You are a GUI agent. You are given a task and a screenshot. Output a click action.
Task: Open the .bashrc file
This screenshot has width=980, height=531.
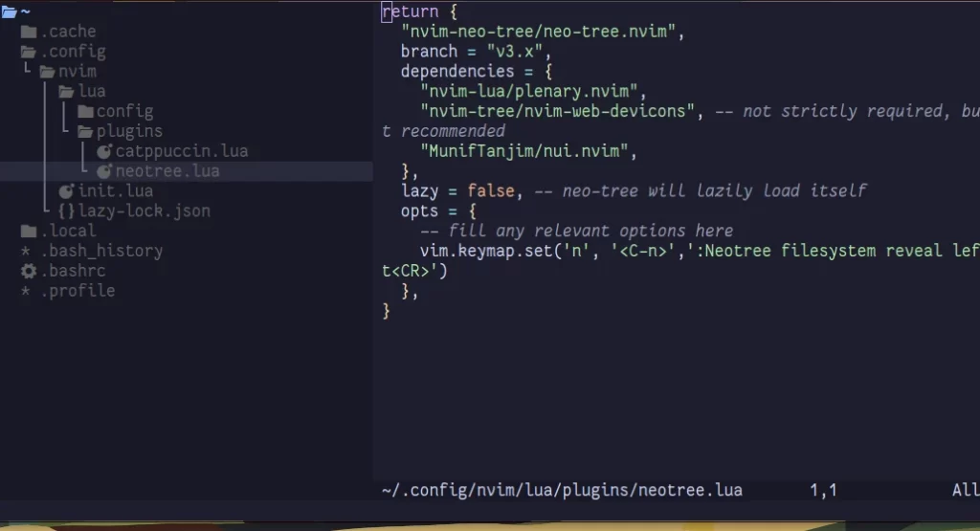click(x=73, y=271)
